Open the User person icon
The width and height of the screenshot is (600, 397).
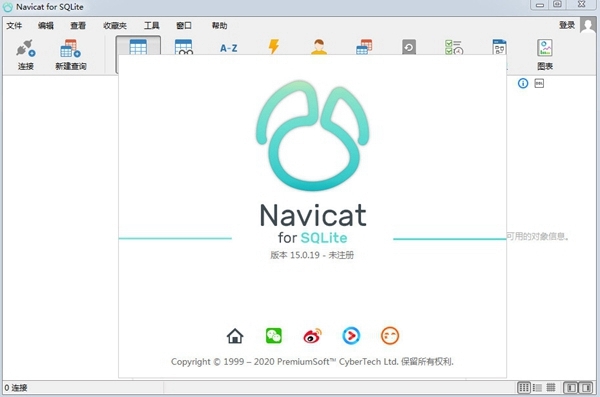319,47
